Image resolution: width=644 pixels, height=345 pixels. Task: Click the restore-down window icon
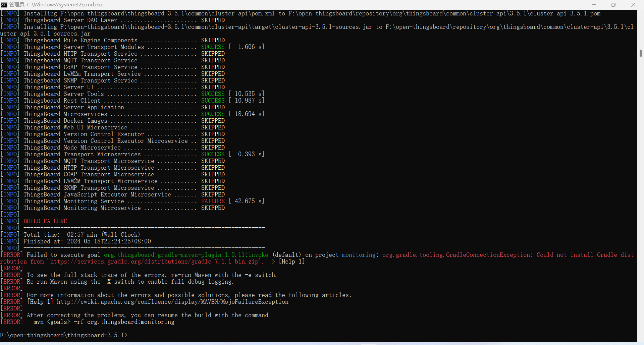point(613,4)
